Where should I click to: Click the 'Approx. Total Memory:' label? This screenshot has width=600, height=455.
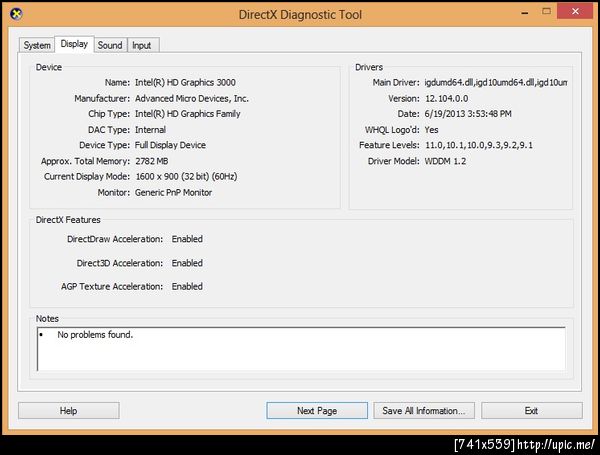pos(85,161)
